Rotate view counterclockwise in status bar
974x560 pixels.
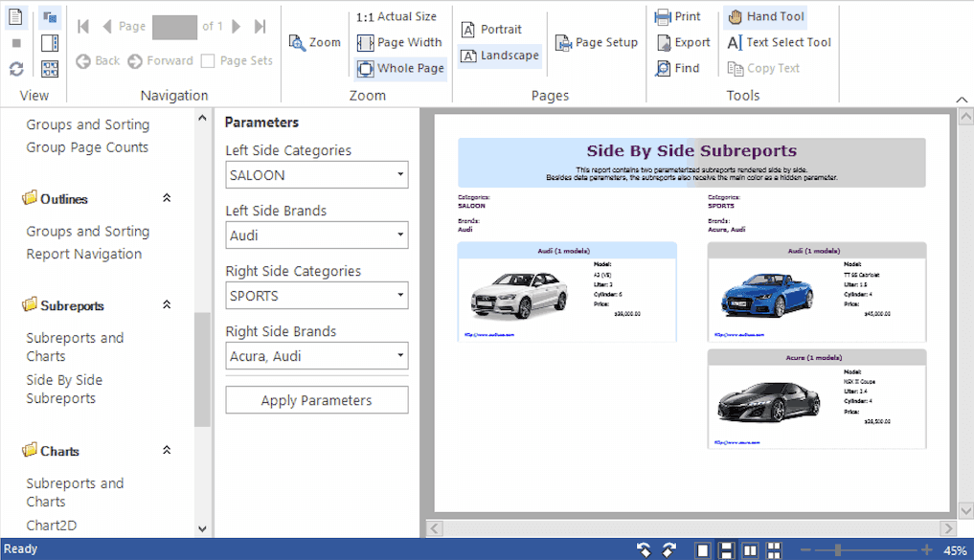(644, 549)
